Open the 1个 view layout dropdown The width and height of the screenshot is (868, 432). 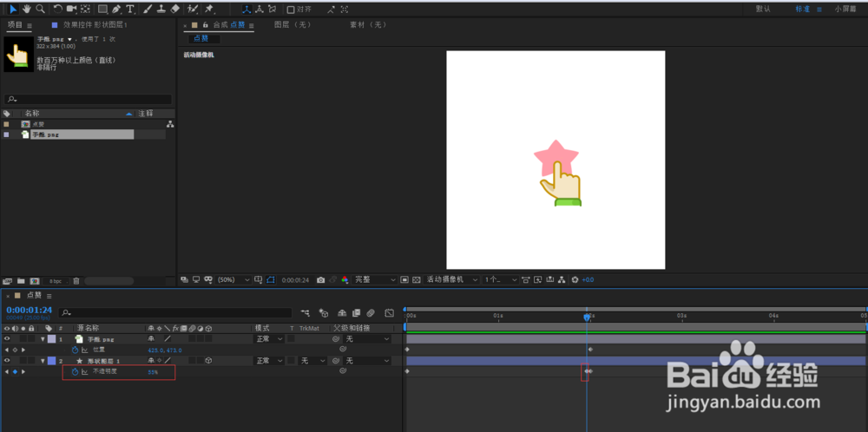pos(501,280)
